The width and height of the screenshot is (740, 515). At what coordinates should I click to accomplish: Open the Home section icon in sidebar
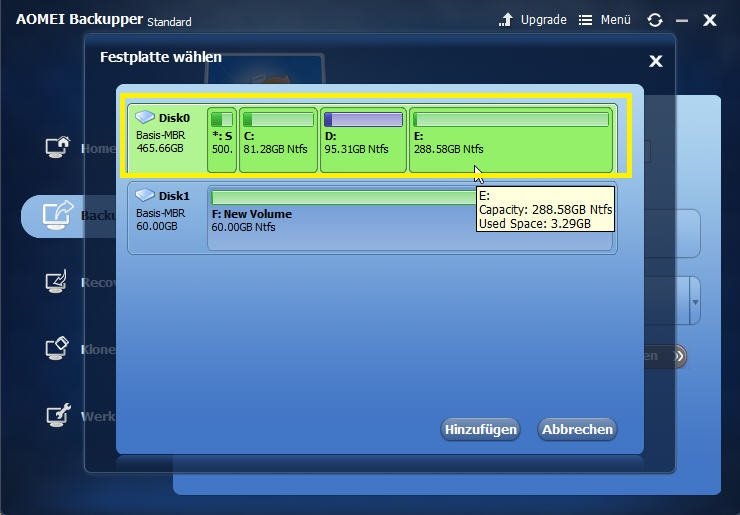coord(58,147)
